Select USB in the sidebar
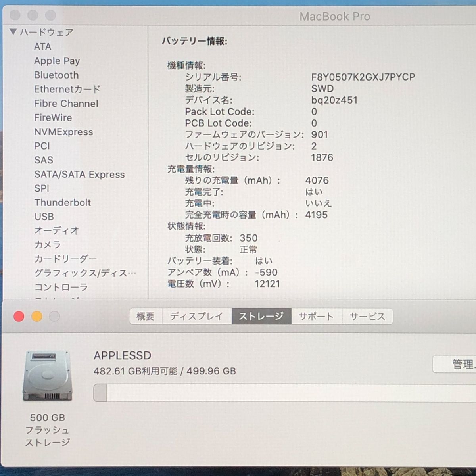The height and width of the screenshot is (476, 476). click(44, 217)
